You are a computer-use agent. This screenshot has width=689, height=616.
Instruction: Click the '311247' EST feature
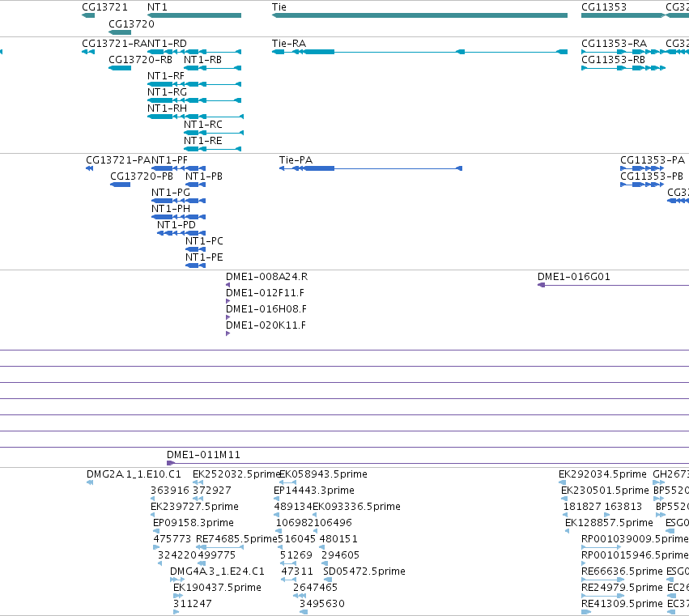click(x=177, y=612)
